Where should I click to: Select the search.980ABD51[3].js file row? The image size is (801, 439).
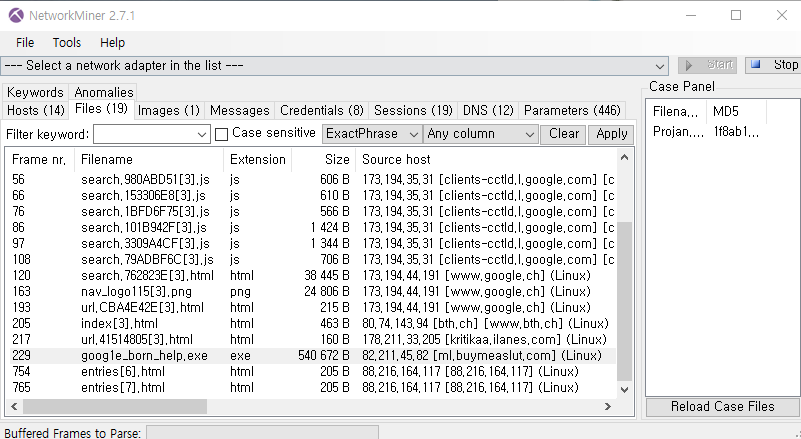click(x=313, y=179)
